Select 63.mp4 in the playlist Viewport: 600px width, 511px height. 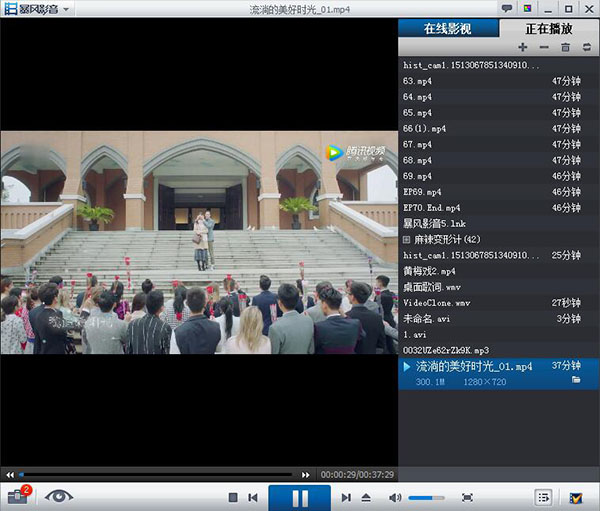[x=497, y=81]
